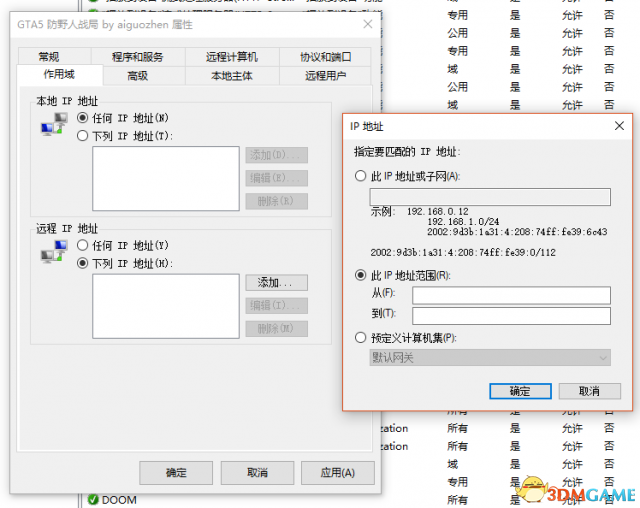Click 删除(R) button under local IP
Viewport: 640px width, 508px height.
[276, 201]
